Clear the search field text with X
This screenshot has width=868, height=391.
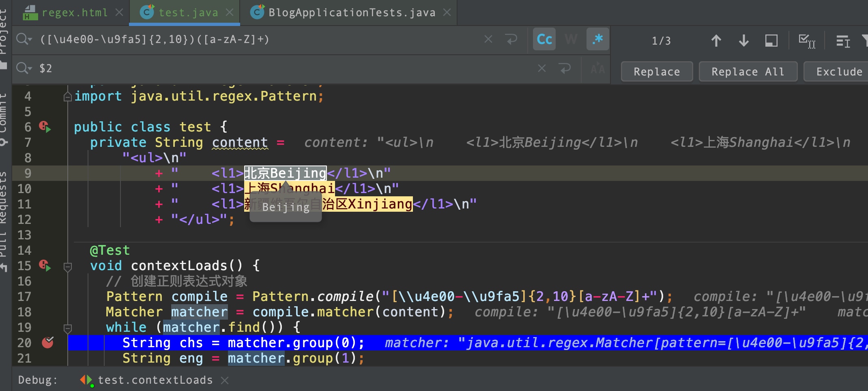[488, 39]
